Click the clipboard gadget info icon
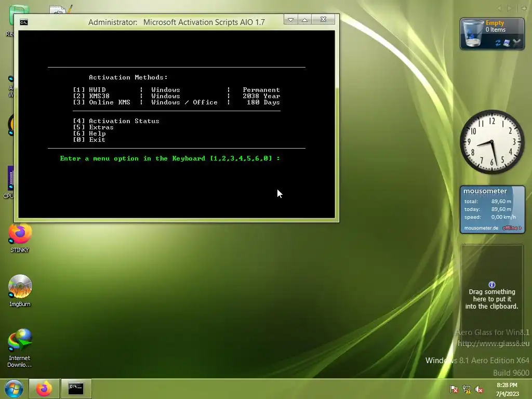 click(492, 285)
